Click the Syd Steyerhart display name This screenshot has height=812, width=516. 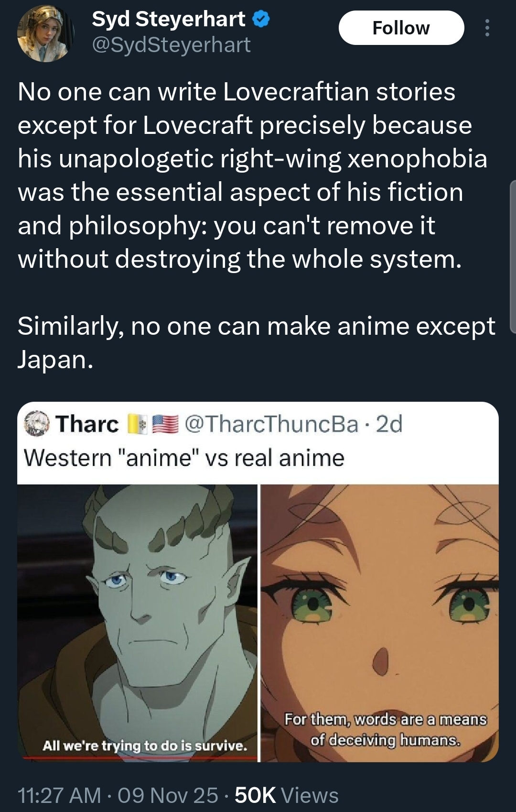click(169, 19)
